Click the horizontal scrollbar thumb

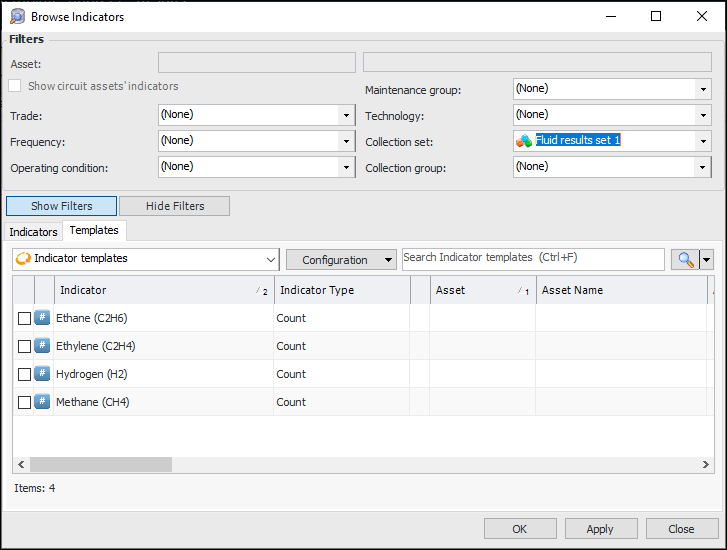(x=100, y=465)
